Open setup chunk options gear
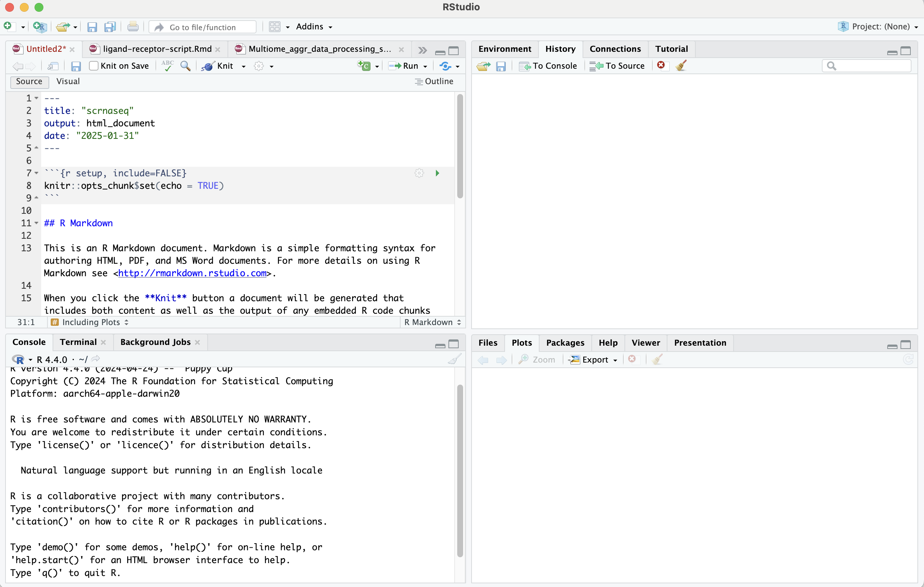The image size is (924, 587). [419, 173]
